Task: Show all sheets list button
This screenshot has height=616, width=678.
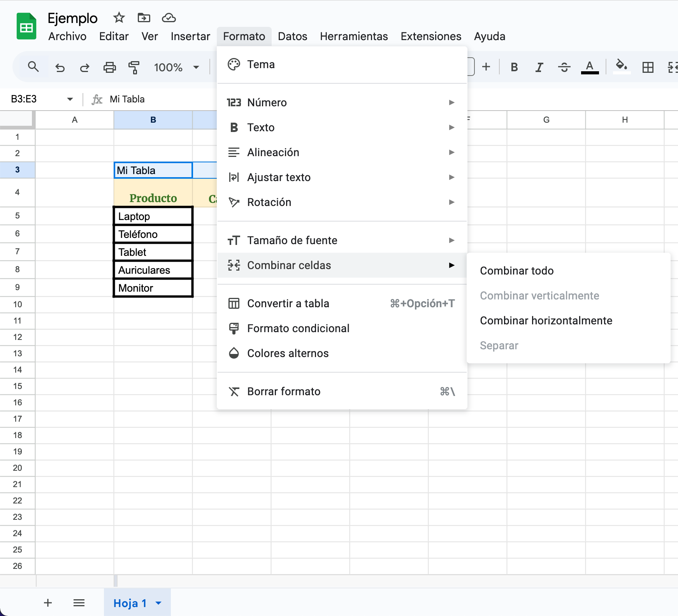Action: click(79, 603)
